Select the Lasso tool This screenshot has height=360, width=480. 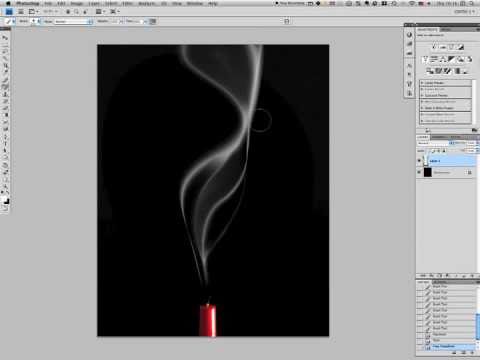[x=5, y=51]
